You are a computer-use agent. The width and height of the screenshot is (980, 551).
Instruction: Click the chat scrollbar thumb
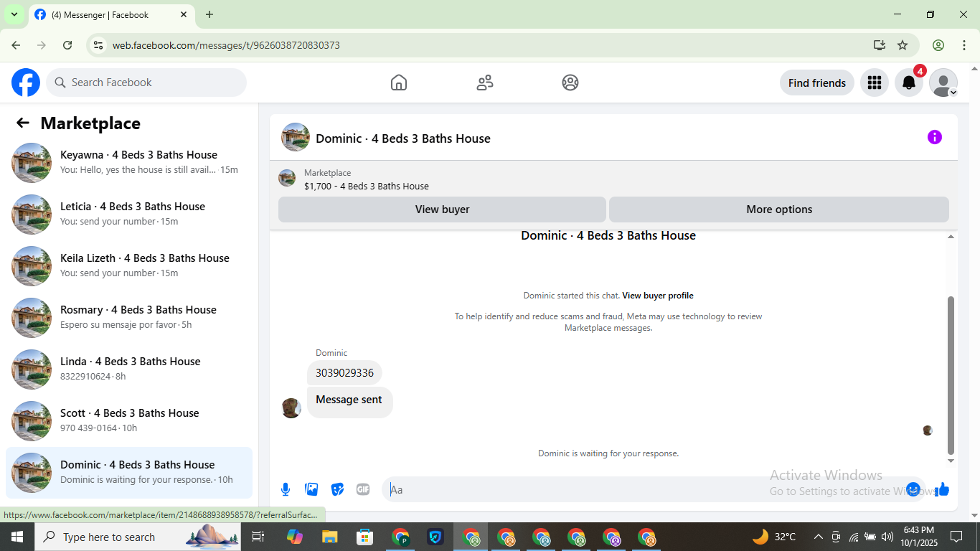951,375
